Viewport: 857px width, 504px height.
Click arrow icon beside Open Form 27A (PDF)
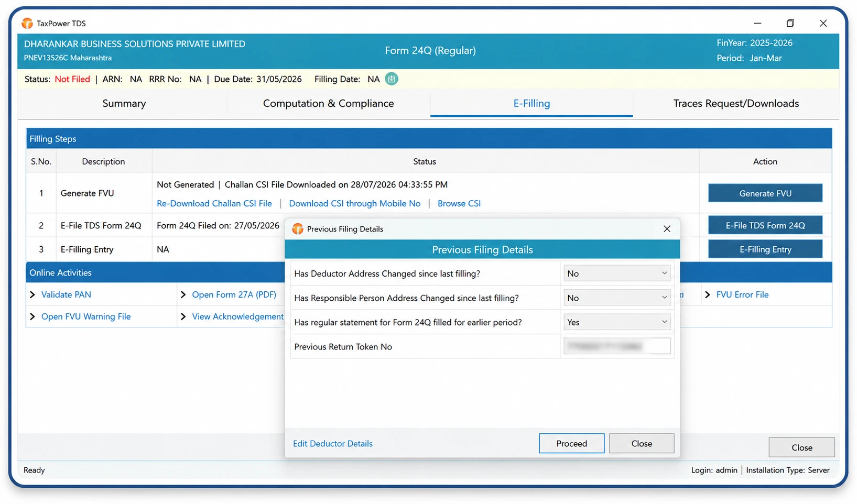[x=183, y=294]
